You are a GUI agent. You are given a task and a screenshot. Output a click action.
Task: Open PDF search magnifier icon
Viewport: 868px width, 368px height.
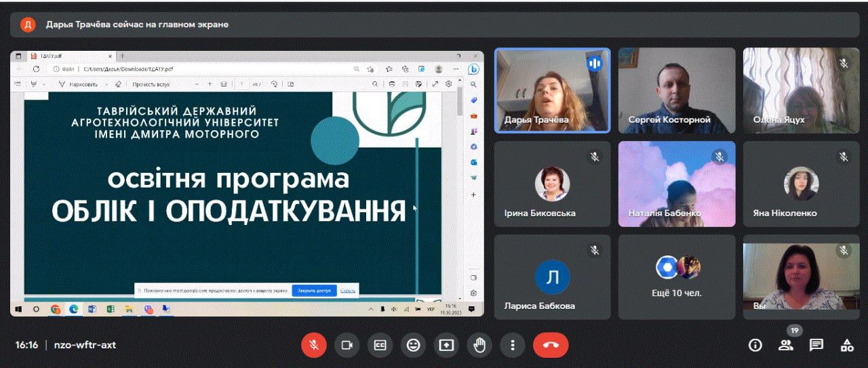[375, 85]
